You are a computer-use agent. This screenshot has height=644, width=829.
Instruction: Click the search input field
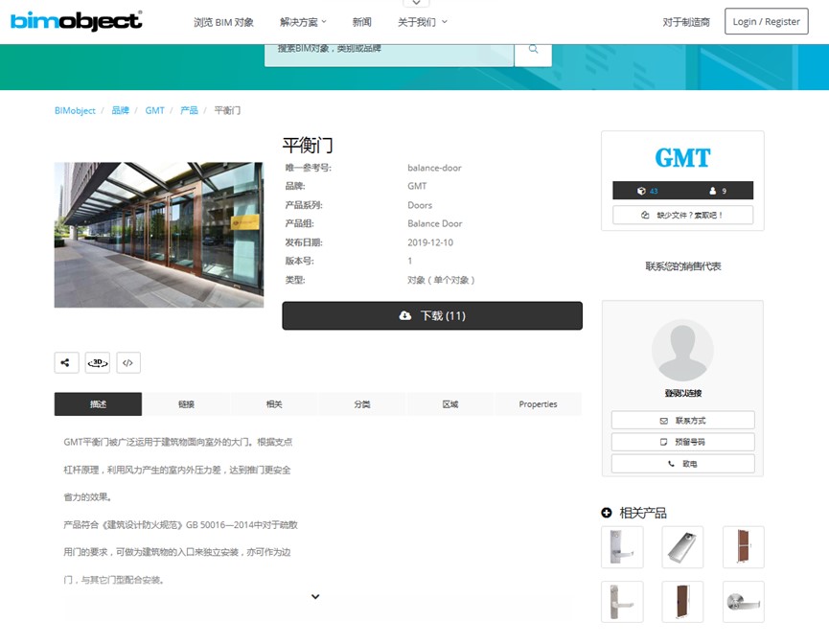[389, 50]
